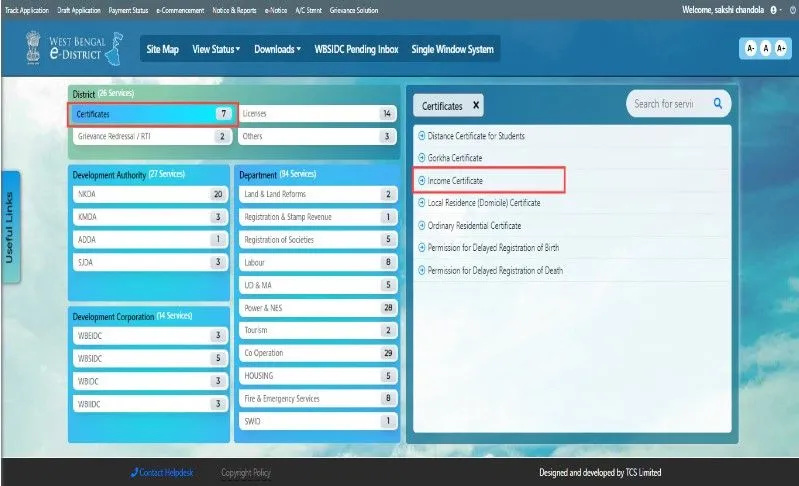Reset font size with middle A button
Screen dimensions: 799x486
[763, 49]
